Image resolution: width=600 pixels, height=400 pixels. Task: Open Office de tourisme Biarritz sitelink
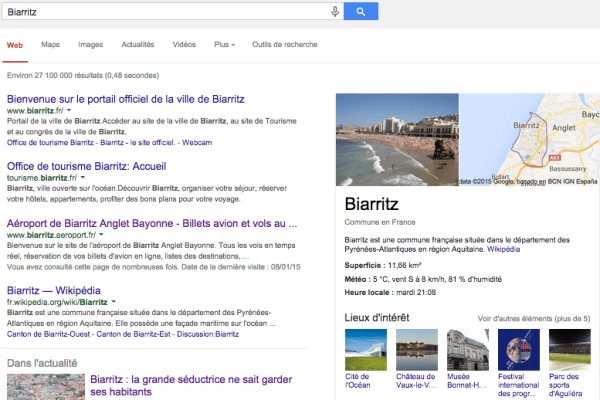pos(50,142)
